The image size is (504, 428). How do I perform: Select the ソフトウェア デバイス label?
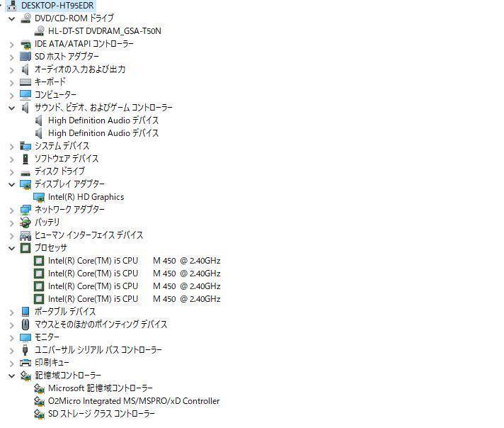(67, 159)
